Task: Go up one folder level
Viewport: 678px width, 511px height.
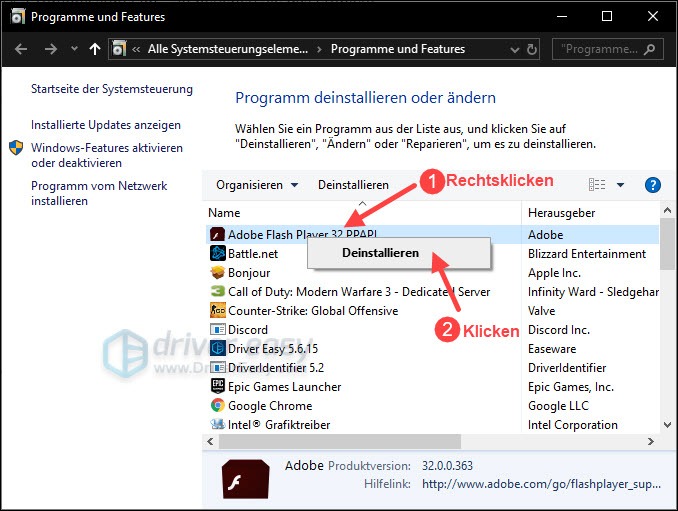Action: click(x=95, y=49)
